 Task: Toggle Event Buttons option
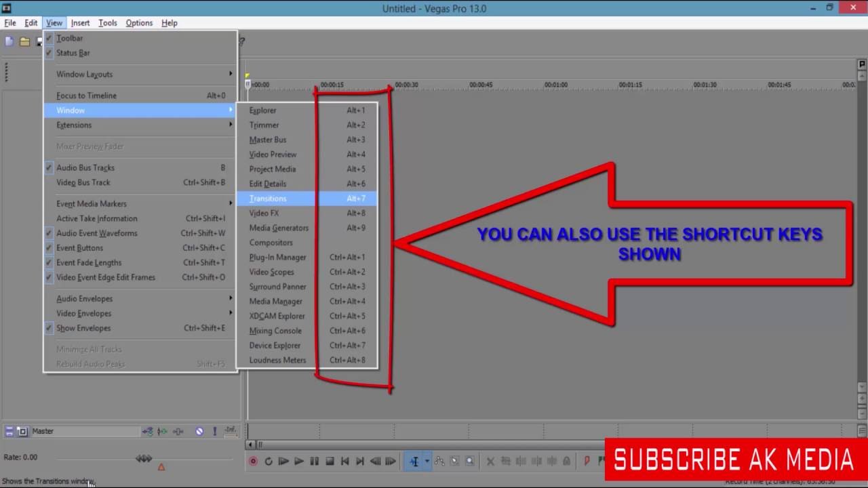pos(49,248)
